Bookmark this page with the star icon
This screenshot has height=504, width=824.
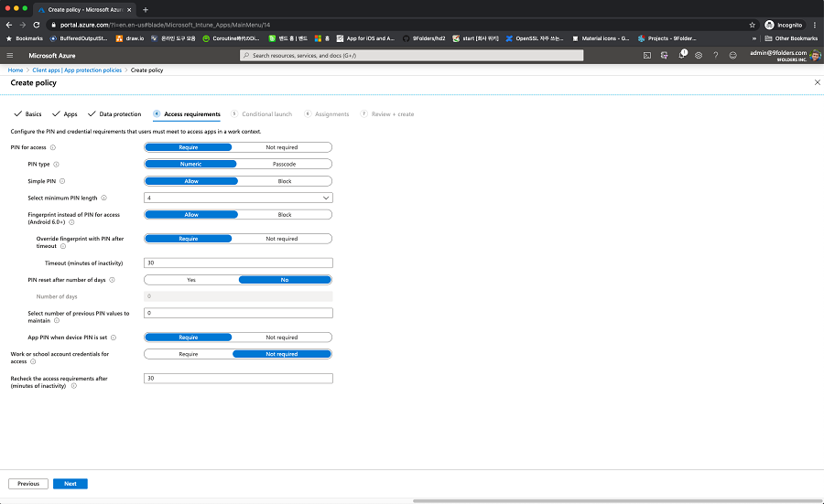point(752,25)
